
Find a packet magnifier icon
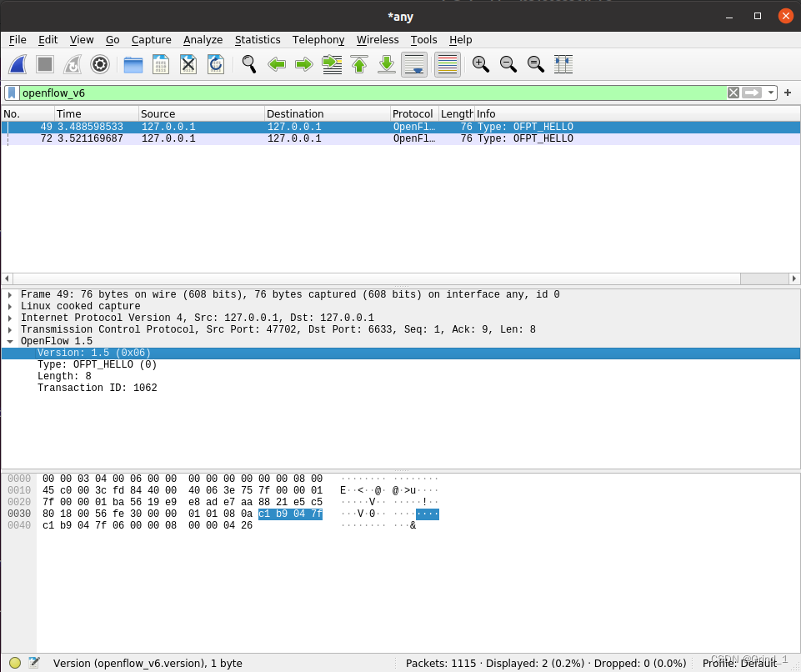click(249, 64)
